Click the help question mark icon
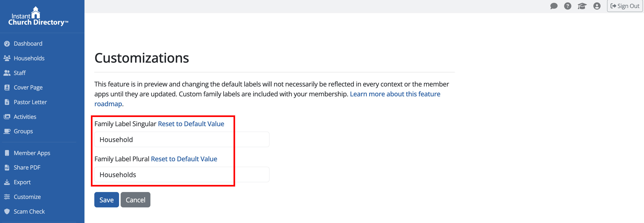Image resolution: width=644 pixels, height=223 pixels. (568, 6)
